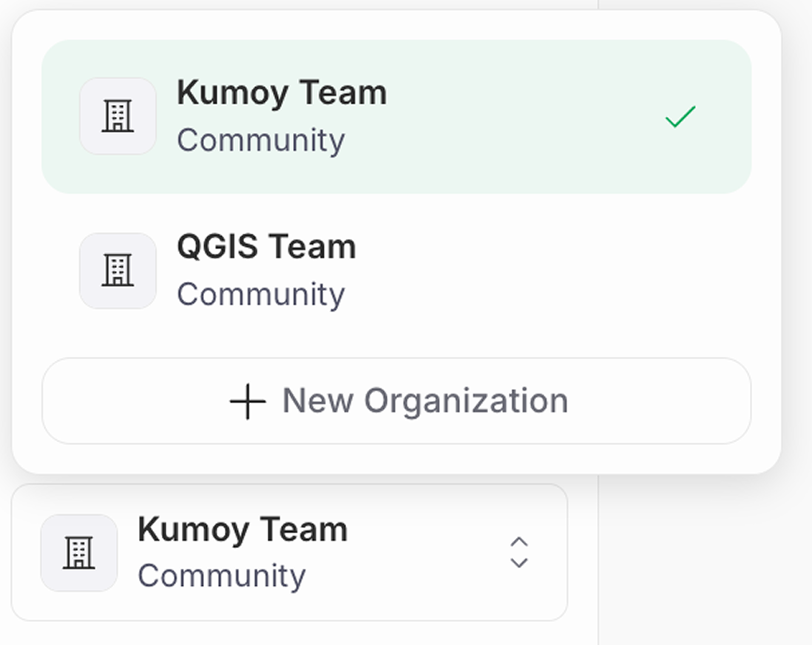
Task: Click the QGIS Team building icon
Action: [118, 270]
